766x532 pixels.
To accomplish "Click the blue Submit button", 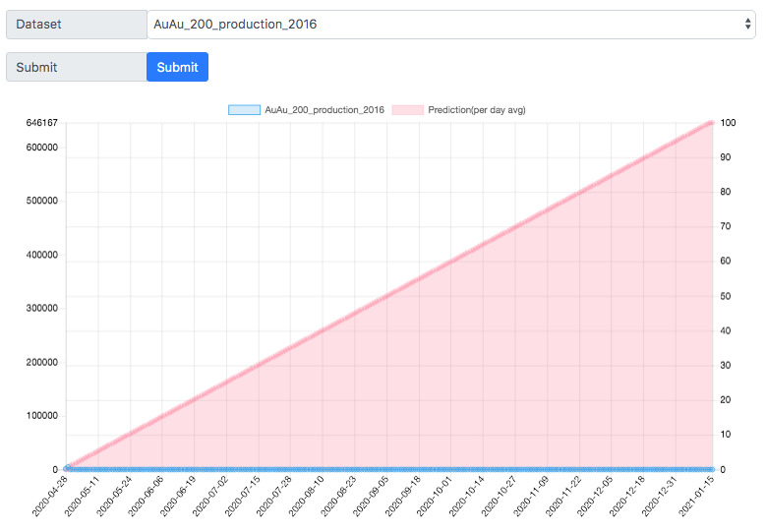I will 177,67.
